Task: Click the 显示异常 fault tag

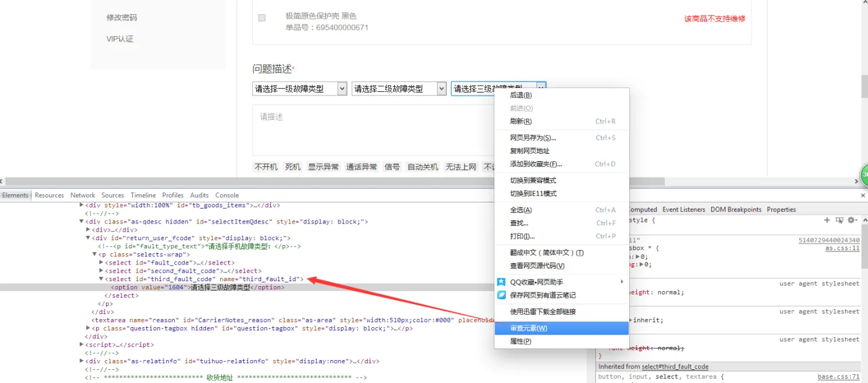Action: coord(324,166)
